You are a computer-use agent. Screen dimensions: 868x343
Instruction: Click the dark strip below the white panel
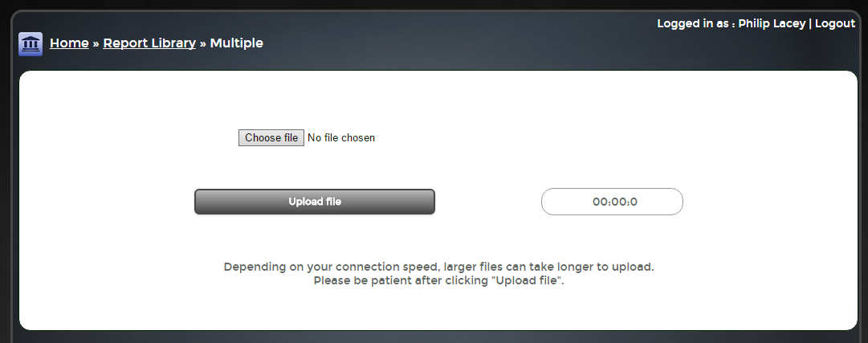[x=434, y=337]
